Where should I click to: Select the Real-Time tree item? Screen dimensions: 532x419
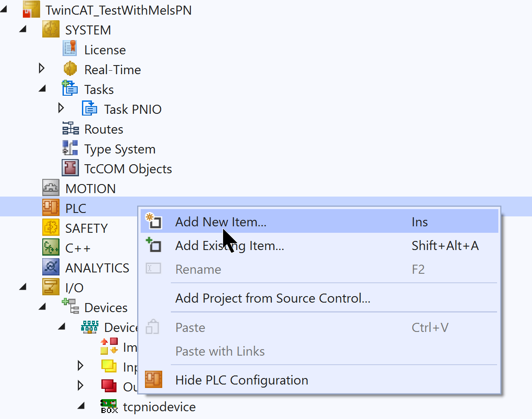pyautogui.click(x=113, y=69)
